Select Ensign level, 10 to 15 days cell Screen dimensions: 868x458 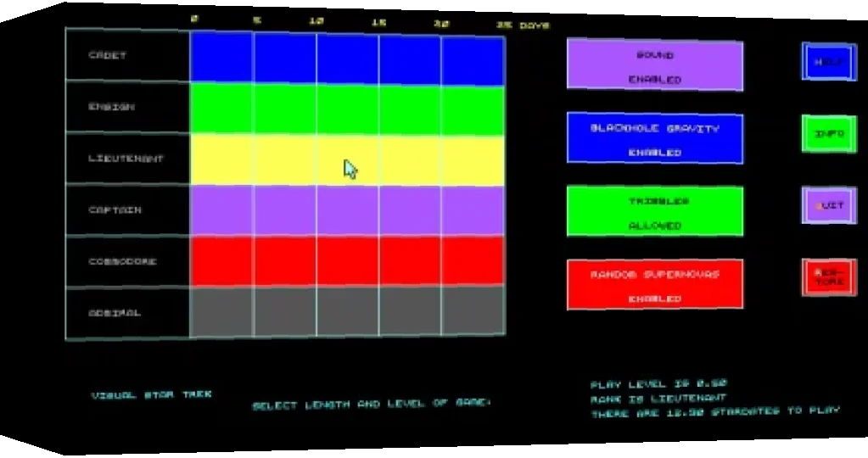point(348,109)
